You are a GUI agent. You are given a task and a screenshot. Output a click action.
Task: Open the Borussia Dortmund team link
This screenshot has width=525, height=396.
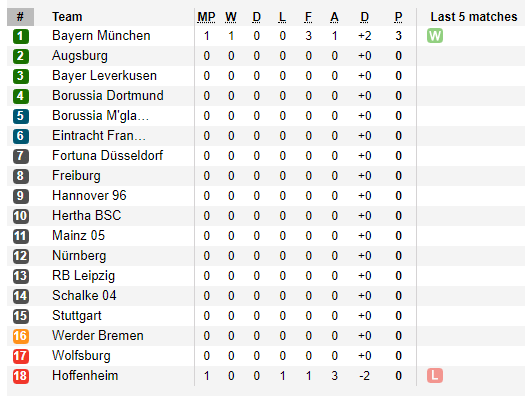pos(108,95)
